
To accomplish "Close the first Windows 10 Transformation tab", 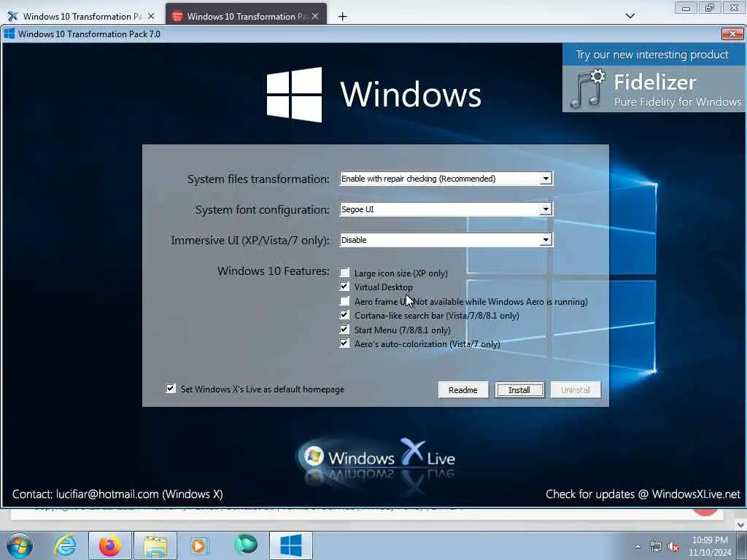I will coord(151,16).
